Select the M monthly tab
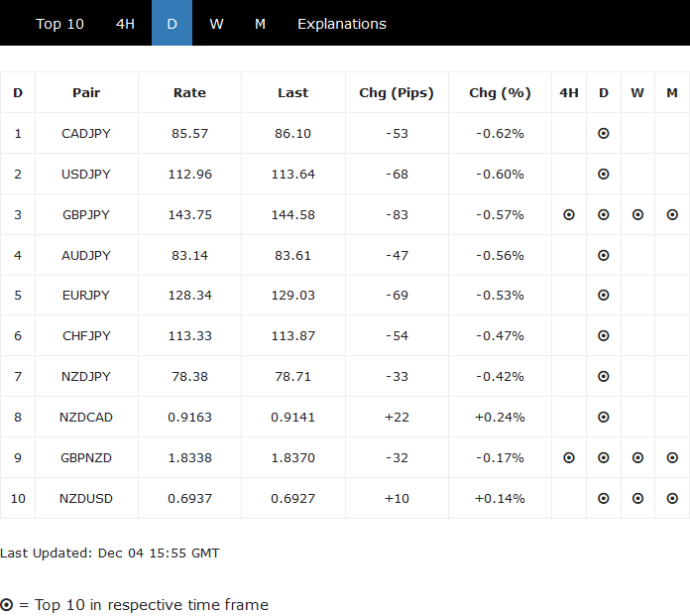This screenshot has width=690, height=616. coord(260,24)
